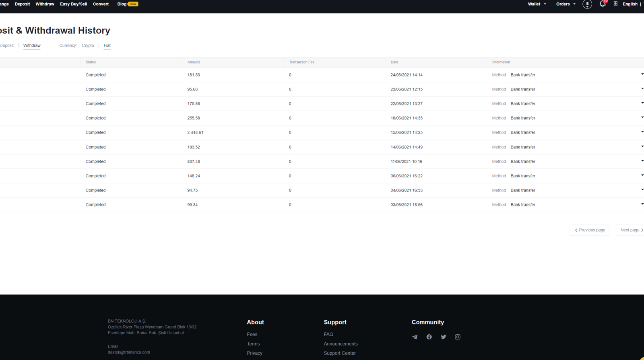The height and width of the screenshot is (360, 644).
Task: Open the Wallet dropdown menu
Action: tap(537, 4)
